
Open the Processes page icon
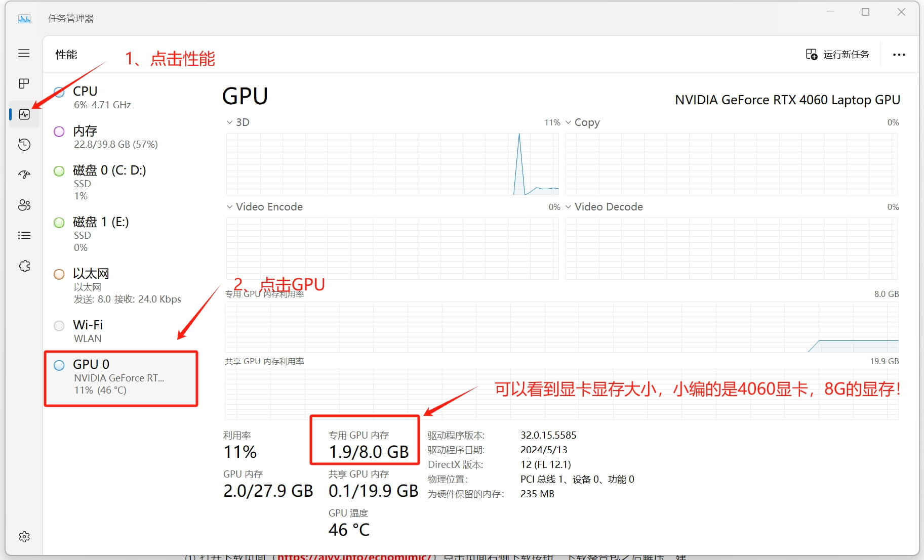coord(24,83)
